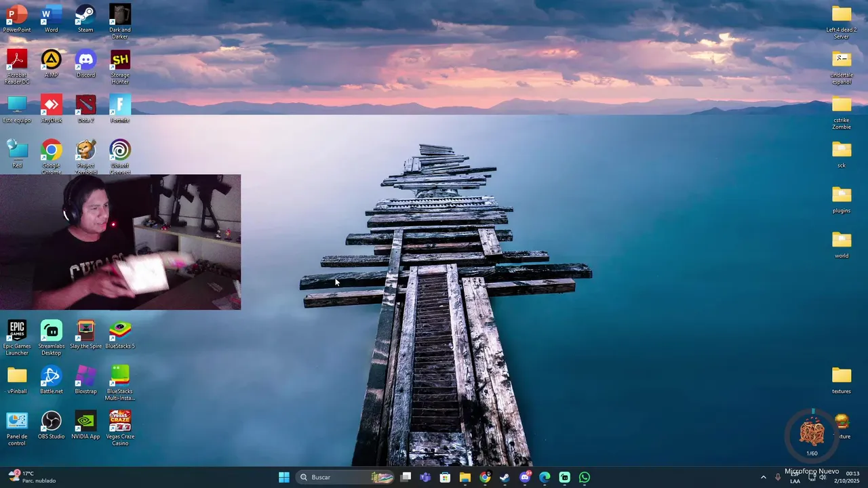The width and height of the screenshot is (868, 488).
Task: Click the Project Zomboid icon
Action: (x=85, y=157)
